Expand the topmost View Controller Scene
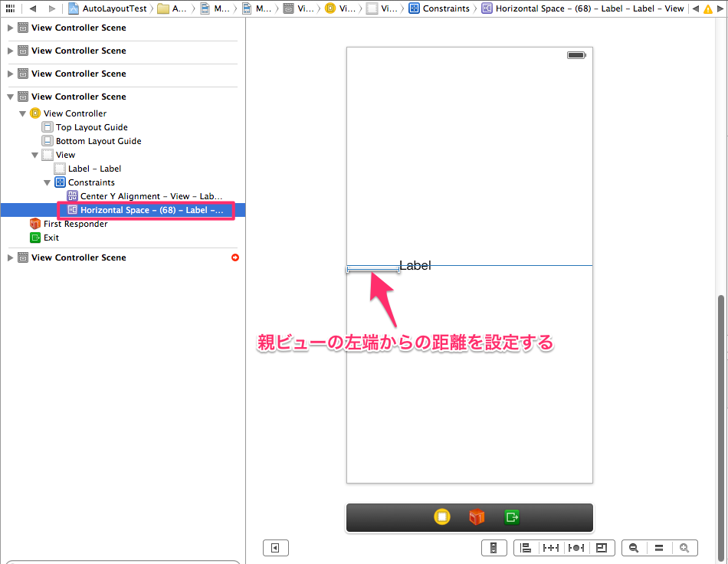Image resolution: width=728 pixels, height=564 pixels. pos(10,27)
